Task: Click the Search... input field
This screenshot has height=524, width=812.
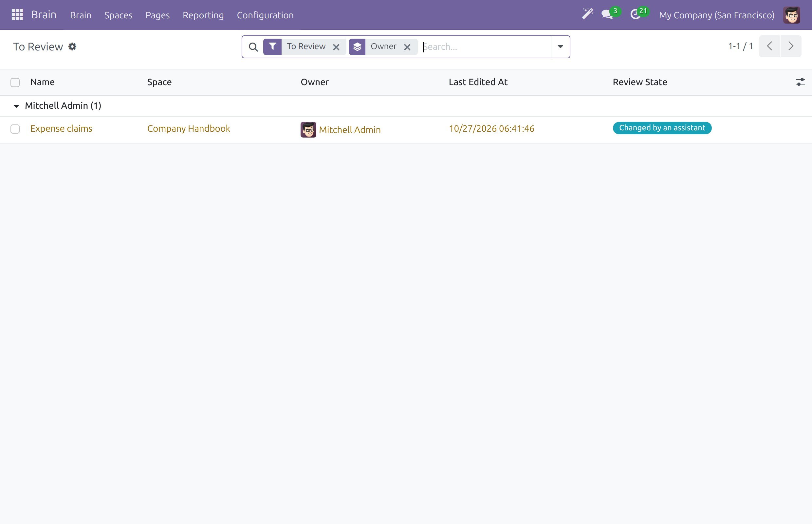Action: pyautogui.click(x=486, y=47)
